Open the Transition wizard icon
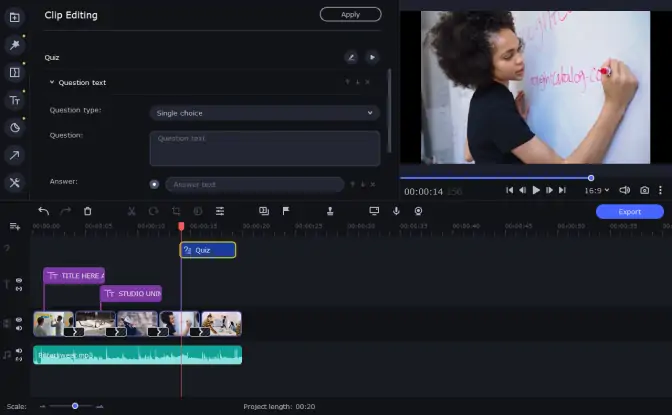This screenshot has width=672, height=415. click(264, 211)
